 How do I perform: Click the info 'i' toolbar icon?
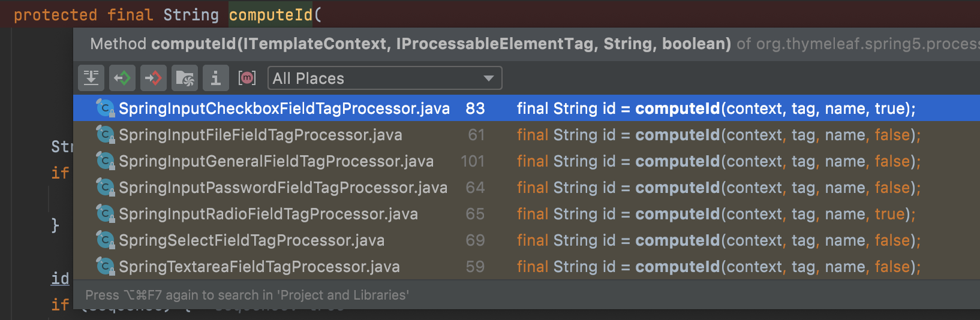(216, 78)
